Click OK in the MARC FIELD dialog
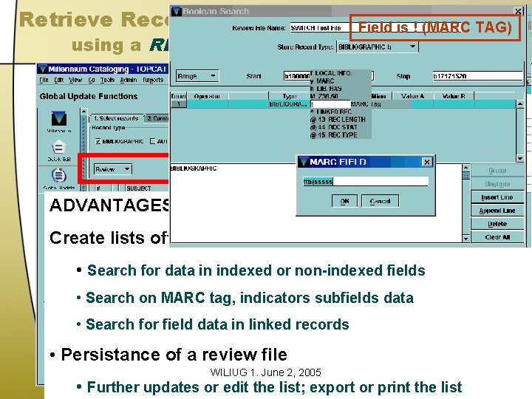The height and width of the screenshot is (399, 532). (x=344, y=201)
